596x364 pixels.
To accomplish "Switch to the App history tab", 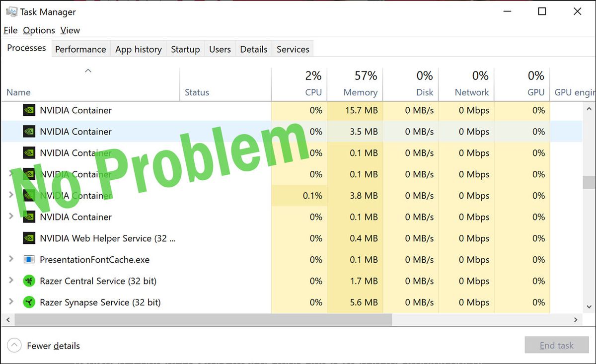I will 139,49.
